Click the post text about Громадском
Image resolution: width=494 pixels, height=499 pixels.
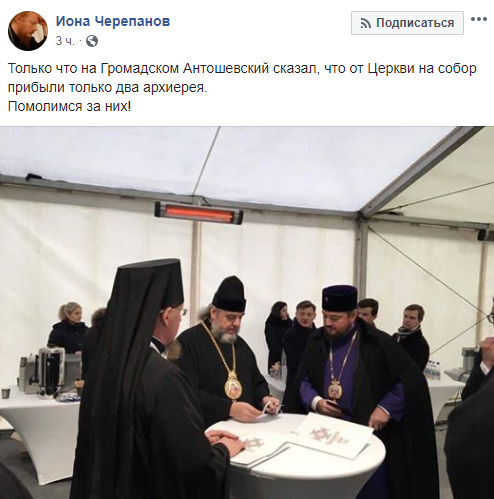[242, 78]
